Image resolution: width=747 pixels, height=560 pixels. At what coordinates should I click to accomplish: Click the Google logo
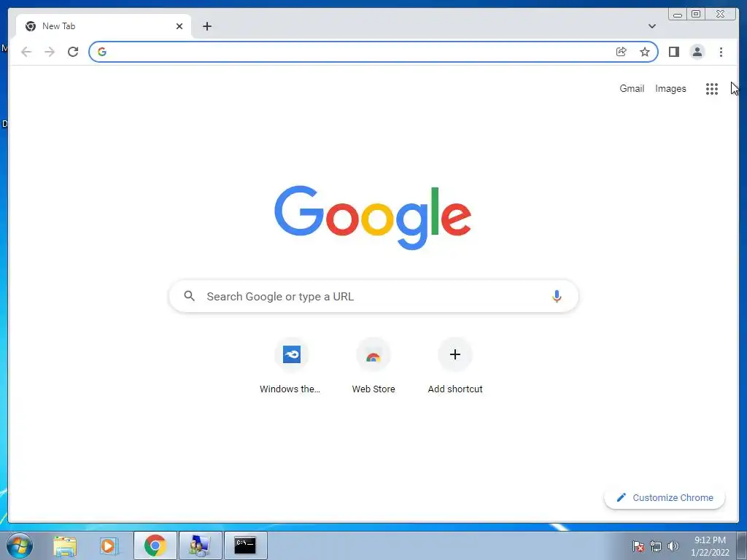coord(373,217)
